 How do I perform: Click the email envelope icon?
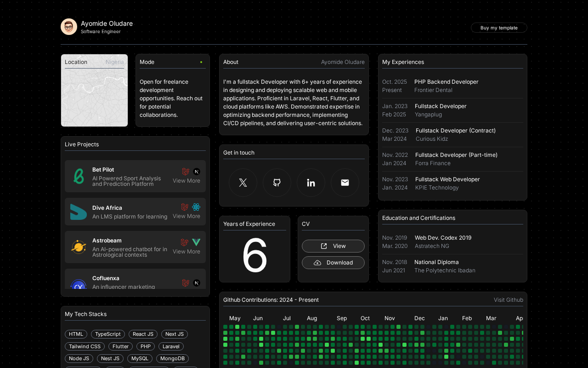(345, 183)
